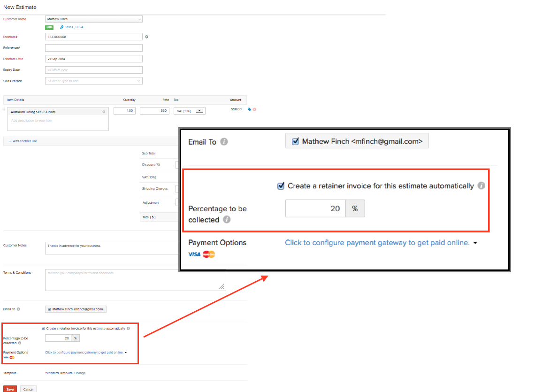The image size is (535, 392).
Task: Expand payment gateway dropdown arrow in enlarged view
Action: 475,243
